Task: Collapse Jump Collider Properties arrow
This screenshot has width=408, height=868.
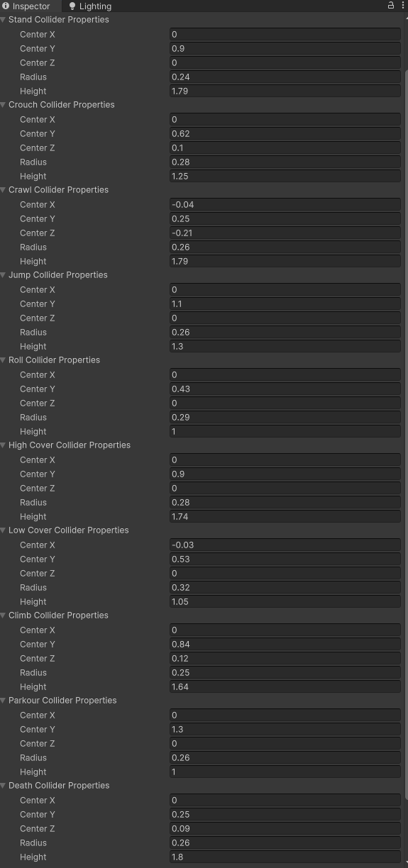Action: (x=4, y=275)
